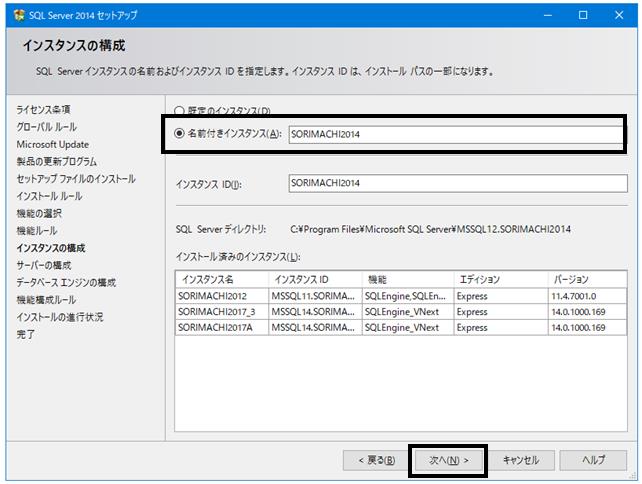Click the エディション column header
642x484 pixels.
point(501,279)
